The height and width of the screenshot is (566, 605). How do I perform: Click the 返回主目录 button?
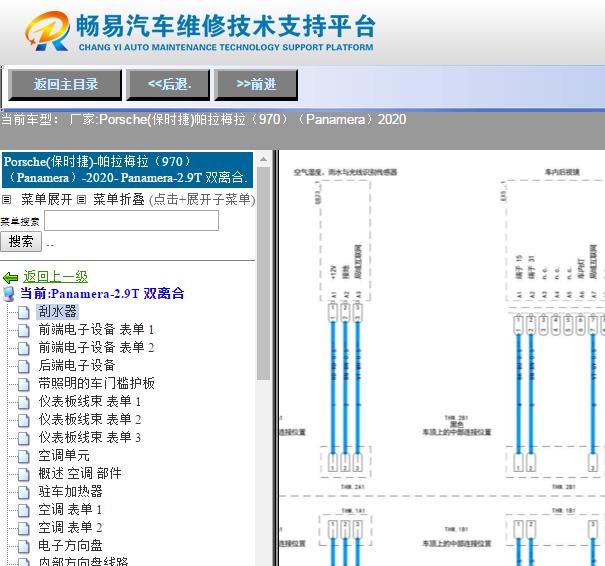(x=65, y=85)
